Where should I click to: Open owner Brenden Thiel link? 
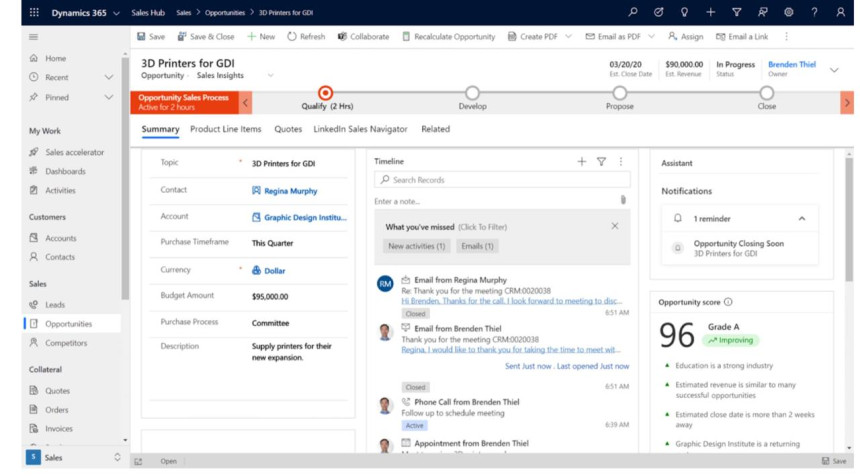(791, 64)
